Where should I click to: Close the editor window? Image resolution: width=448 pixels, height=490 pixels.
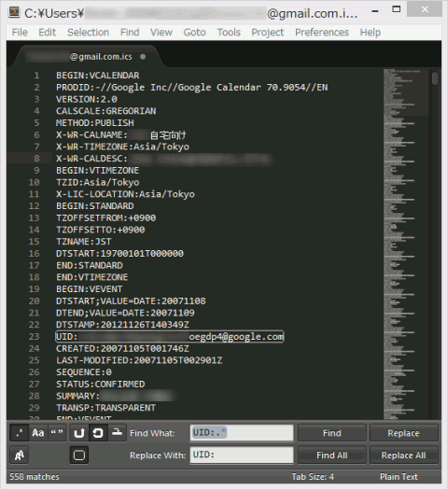coord(425,10)
